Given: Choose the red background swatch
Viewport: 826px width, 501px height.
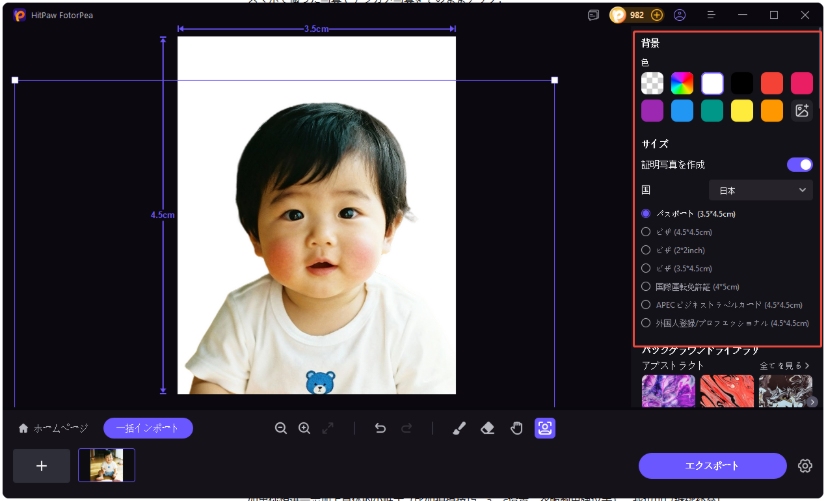Looking at the screenshot, I should [772, 83].
